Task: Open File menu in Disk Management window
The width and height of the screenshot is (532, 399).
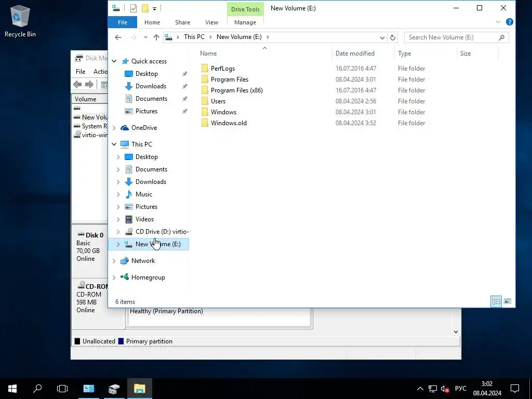Action: click(81, 72)
